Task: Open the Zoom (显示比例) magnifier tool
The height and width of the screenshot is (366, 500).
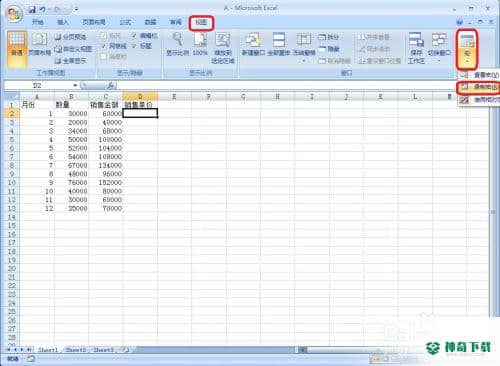Action: click(x=178, y=44)
